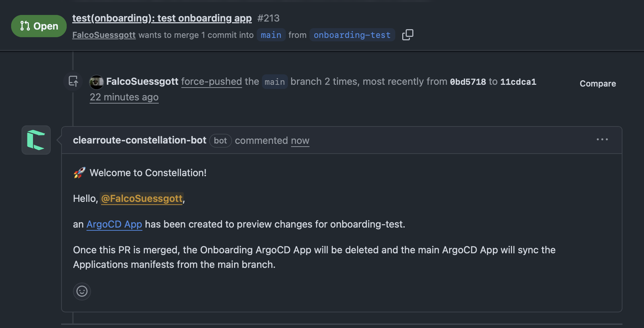Open the PR title link
This screenshot has height=328, width=644.
click(162, 18)
